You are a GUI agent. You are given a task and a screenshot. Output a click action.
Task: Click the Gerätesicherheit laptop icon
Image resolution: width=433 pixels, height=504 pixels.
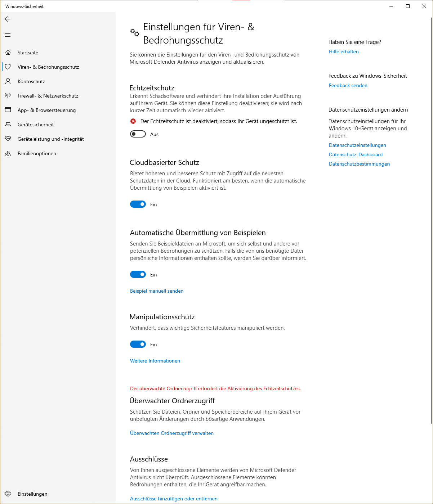tap(8, 125)
